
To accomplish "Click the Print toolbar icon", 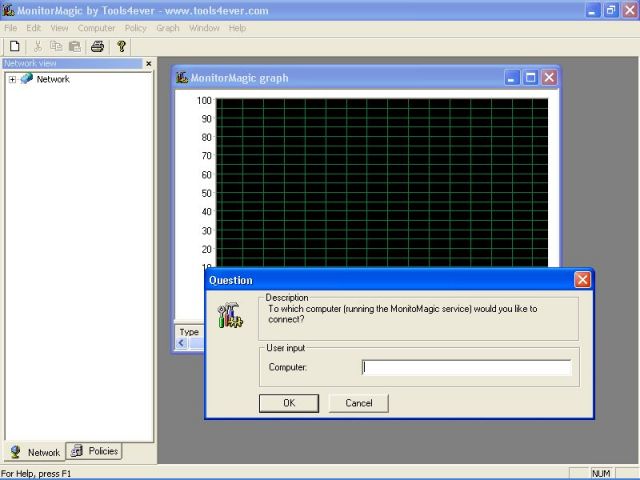I will 98,46.
